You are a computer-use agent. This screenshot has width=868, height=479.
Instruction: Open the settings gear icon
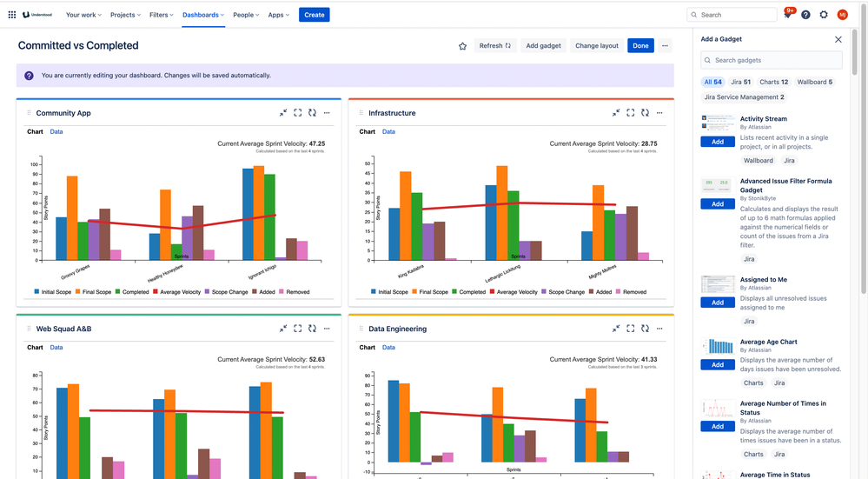pos(824,15)
